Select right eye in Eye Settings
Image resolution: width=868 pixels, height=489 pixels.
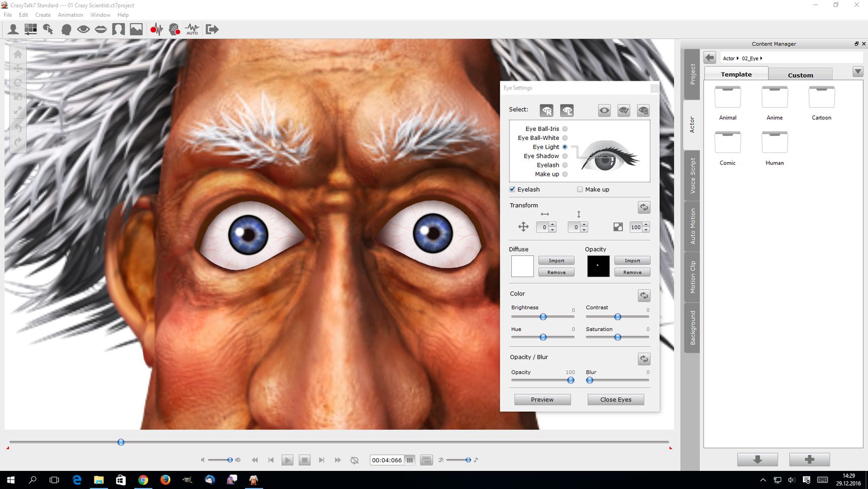pos(547,110)
